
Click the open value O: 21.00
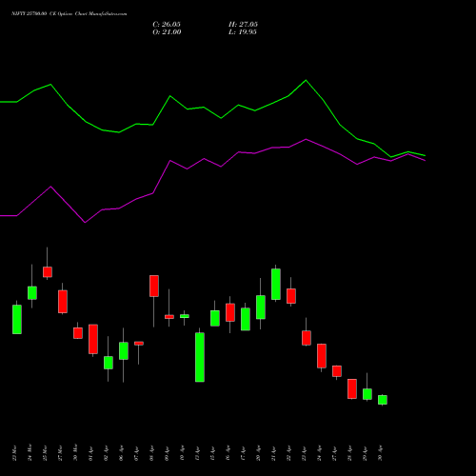pyautogui.click(x=167, y=32)
